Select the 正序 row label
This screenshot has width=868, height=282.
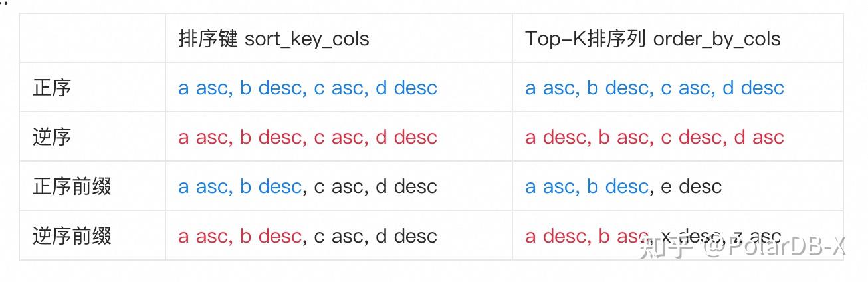click(52, 88)
